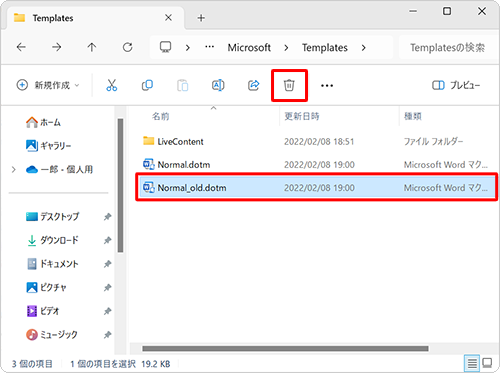Maximize the Explorer window
Image resolution: width=500 pixels, height=373 pixels.
coord(447,11)
